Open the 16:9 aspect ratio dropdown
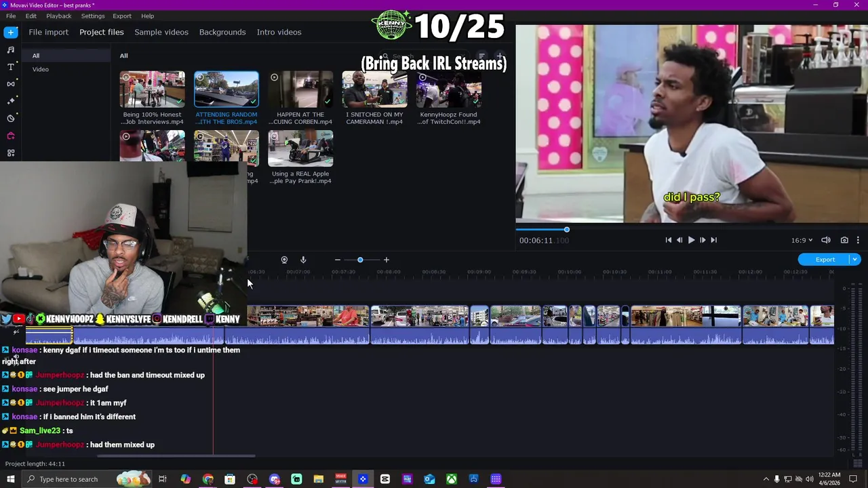This screenshot has width=868, height=488. pos(802,240)
